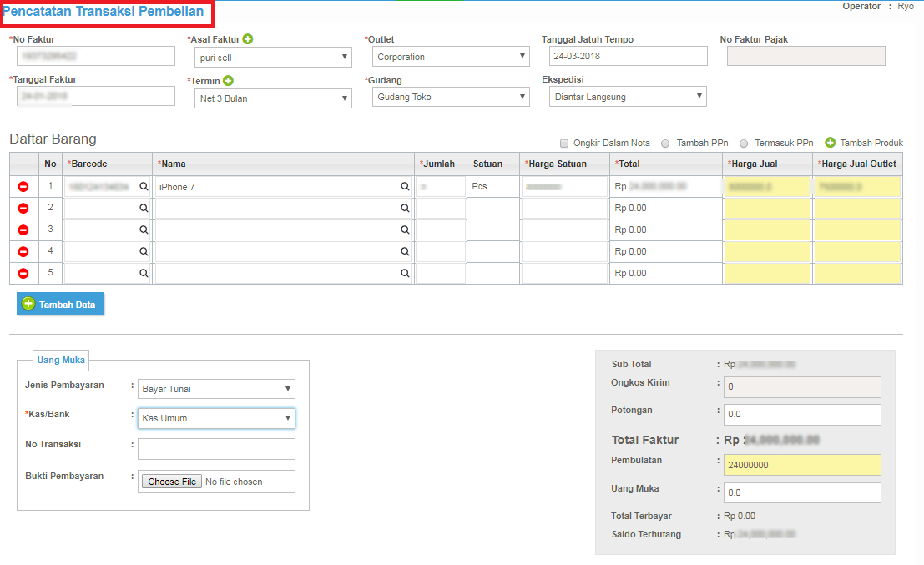Click the Operator name Ryo

point(906,6)
